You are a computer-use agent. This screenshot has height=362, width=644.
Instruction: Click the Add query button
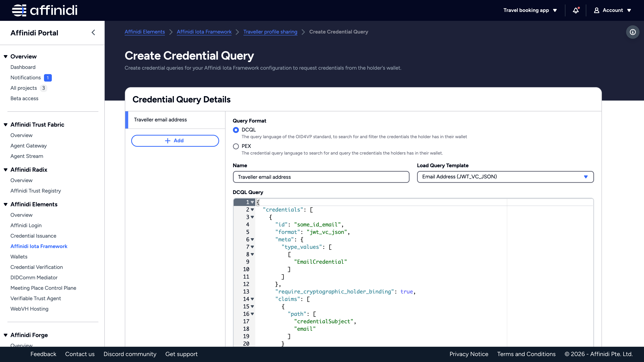pos(175,141)
